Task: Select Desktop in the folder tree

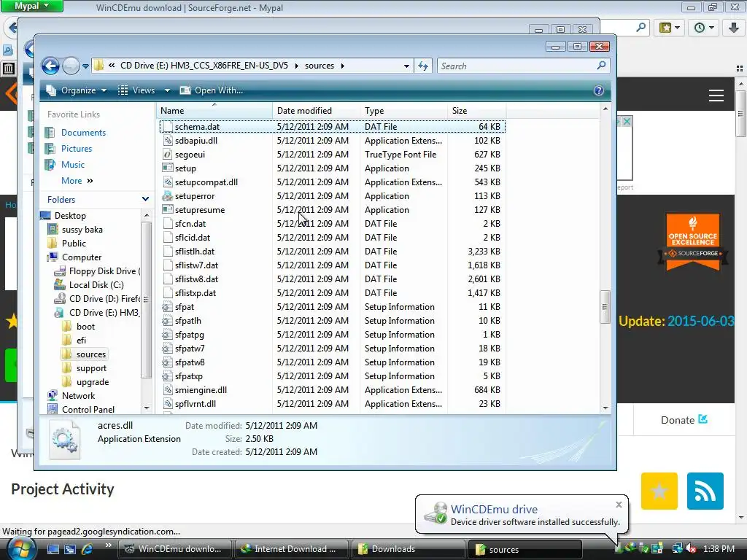Action: (x=70, y=216)
